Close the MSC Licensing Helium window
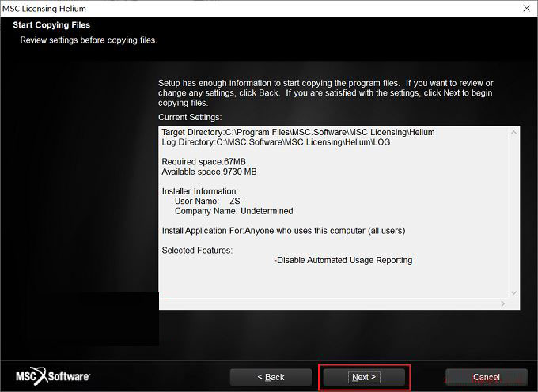 tap(527, 8)
